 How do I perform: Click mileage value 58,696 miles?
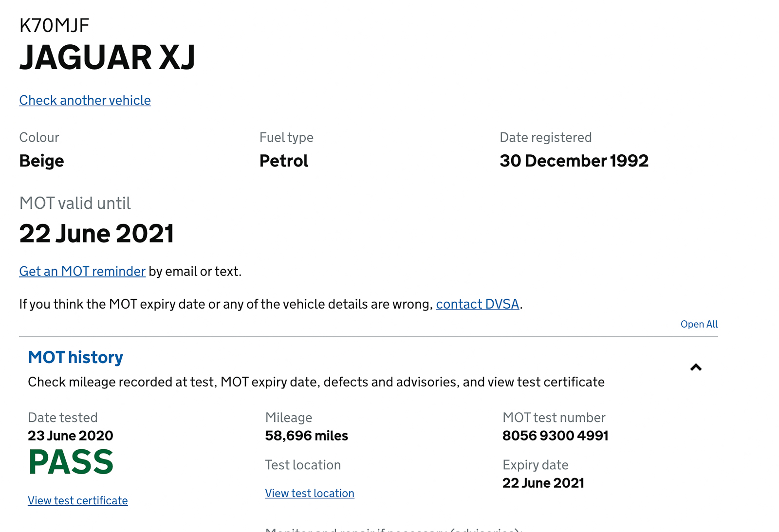pyautogui.click(x=307, y=436)
